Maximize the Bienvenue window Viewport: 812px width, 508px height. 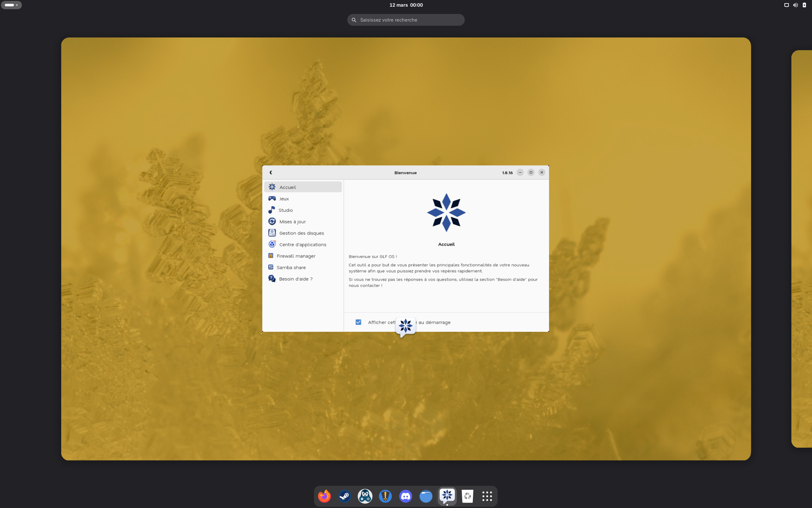click(530, 172)
